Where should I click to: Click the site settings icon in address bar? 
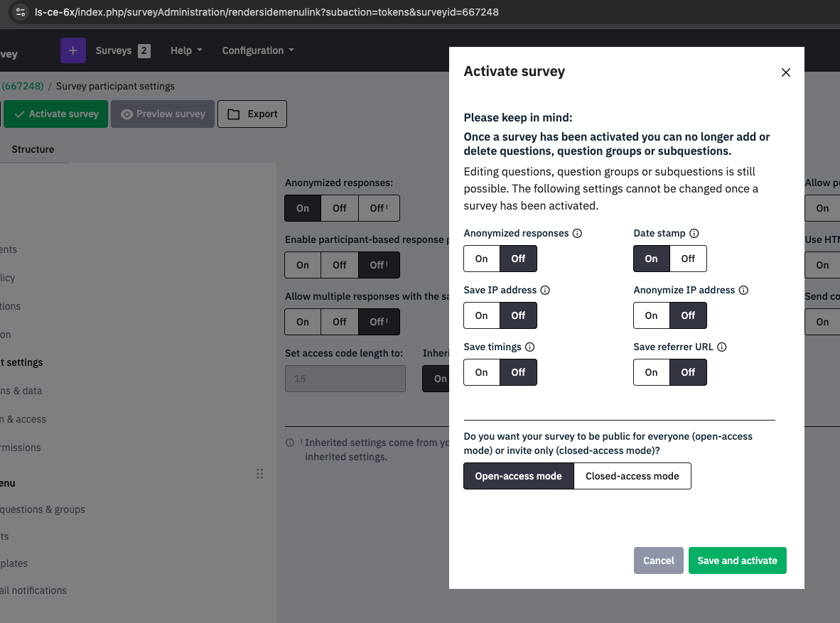coord(21,12)
